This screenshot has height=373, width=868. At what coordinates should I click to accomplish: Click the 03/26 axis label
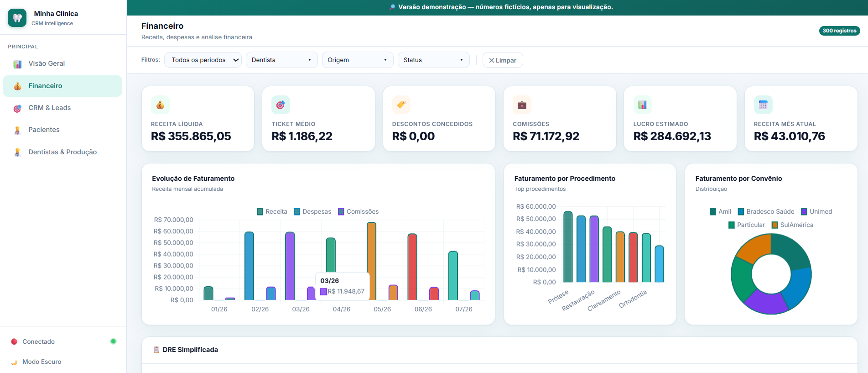[301, 309]
